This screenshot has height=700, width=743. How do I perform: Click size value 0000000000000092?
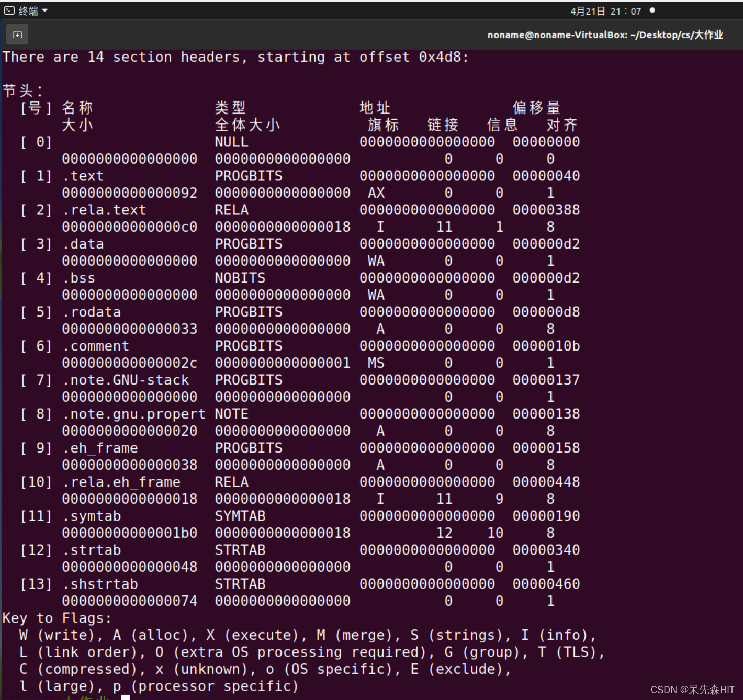pyautogui.click(x=130, y=193)
